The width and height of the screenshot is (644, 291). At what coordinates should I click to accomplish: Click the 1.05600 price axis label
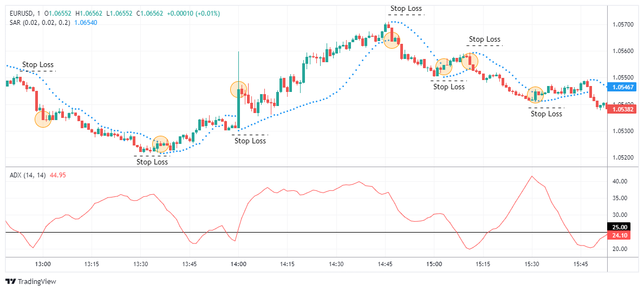623,51
